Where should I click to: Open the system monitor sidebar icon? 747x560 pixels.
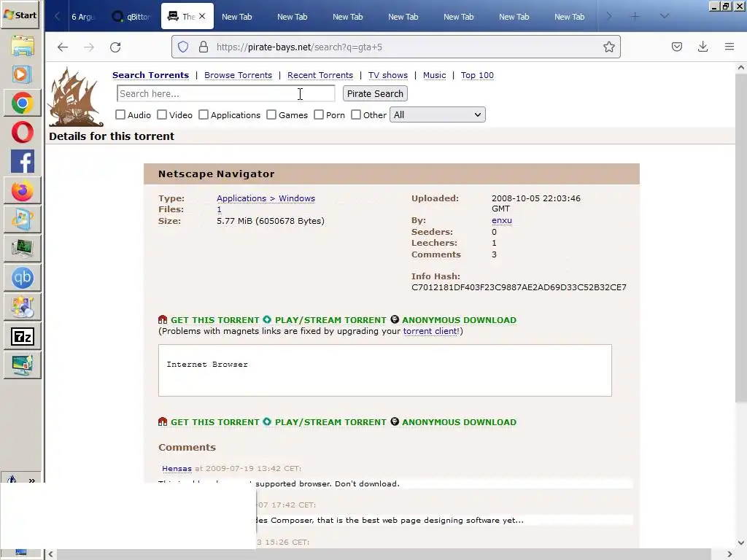pos(23,248)
